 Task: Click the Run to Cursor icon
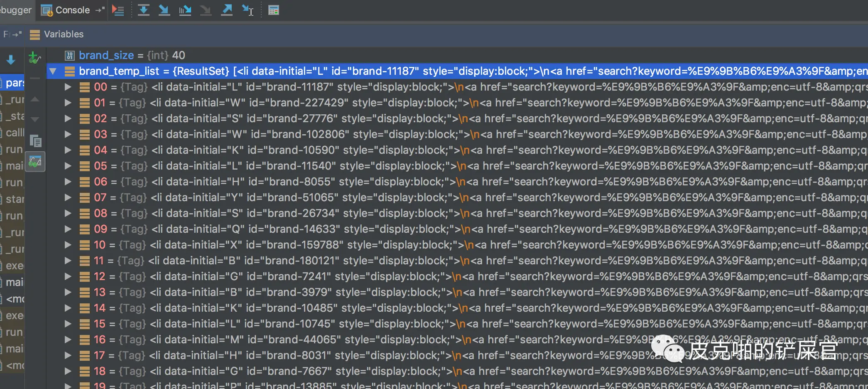click(x=248, y=10)
